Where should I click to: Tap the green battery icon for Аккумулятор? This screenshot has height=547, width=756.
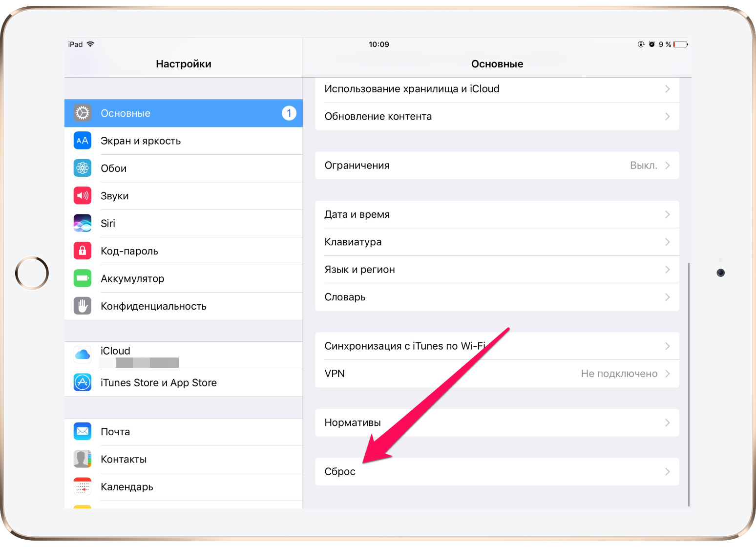(x=83, y=278)
